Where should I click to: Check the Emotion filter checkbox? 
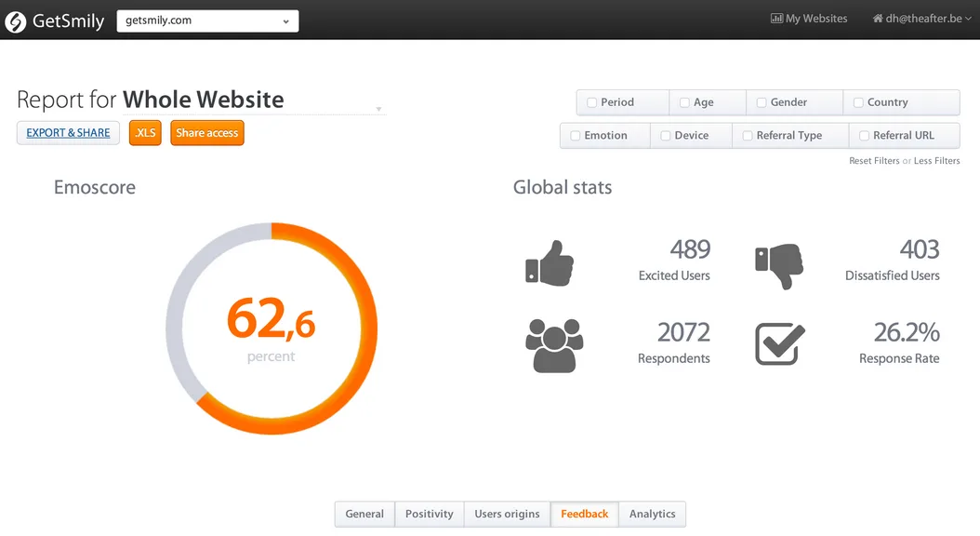pyautogui.click(x=575, y=136)
